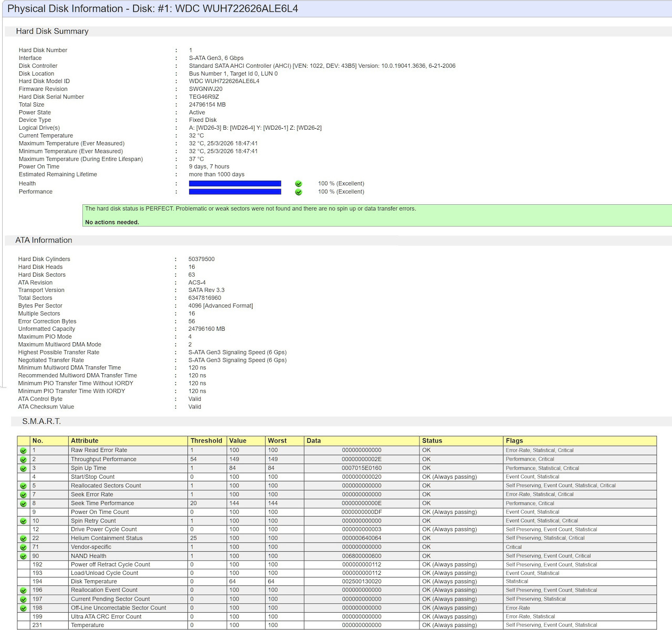Click the status icon for Seek Error Rate
The image size is (672, 630).
click(x=23, y=495)
